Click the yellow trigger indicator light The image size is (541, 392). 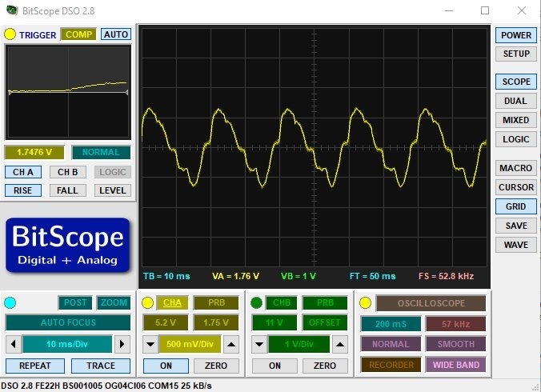10,34
